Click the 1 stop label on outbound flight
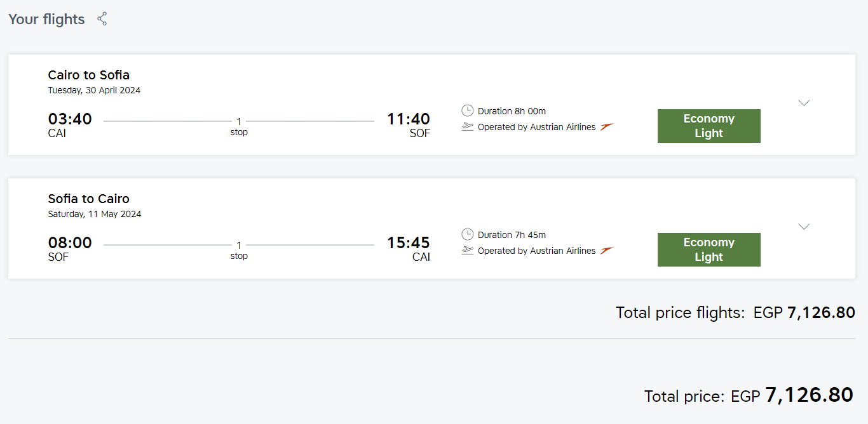The width and height of the screenshot is (868, 424). (x=239, y=126)
